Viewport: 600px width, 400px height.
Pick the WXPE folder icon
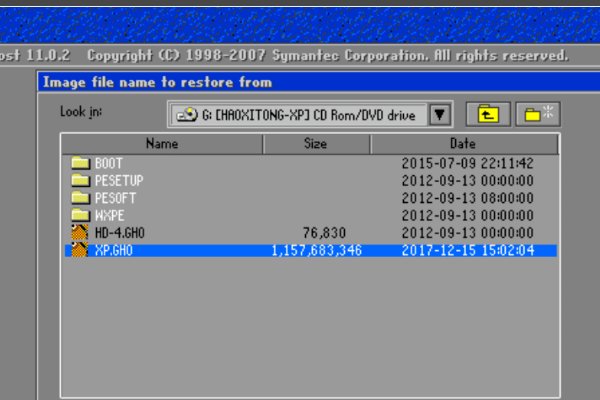[x=81, y=215]
